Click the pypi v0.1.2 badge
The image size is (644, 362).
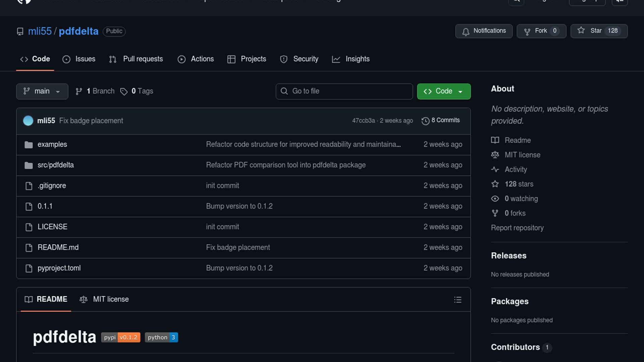120,337
